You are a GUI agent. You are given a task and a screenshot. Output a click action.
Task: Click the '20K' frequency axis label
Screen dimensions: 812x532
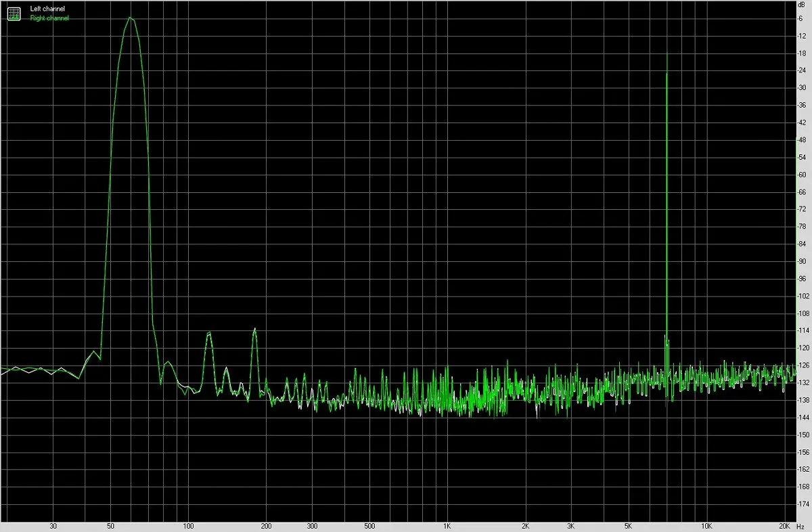pos(784,526)
